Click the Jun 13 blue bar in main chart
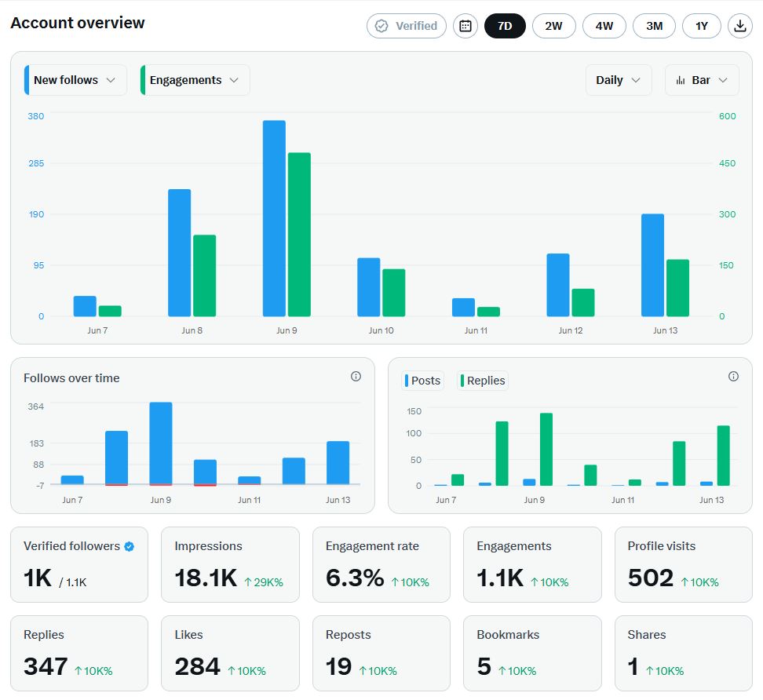This screenshot has height=700, width=763. 652,265
